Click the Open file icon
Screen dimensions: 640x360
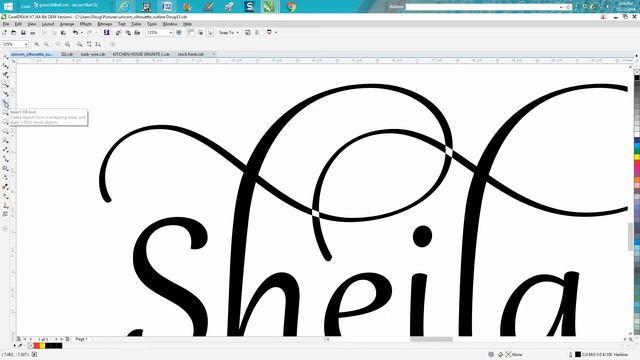13,32
